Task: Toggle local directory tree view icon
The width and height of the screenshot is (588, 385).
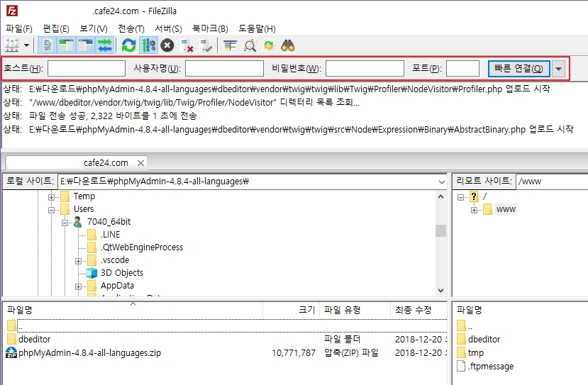Action: [x=67, y=46]
